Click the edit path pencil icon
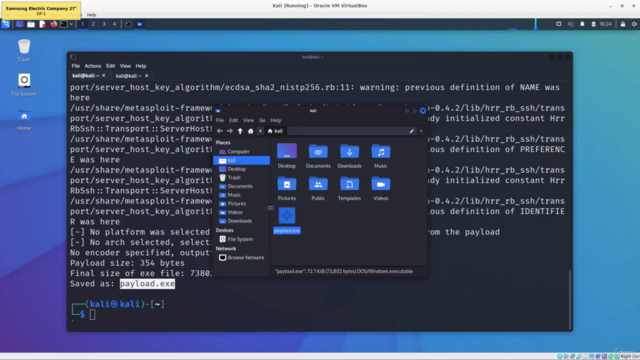 [x=411, y=131]
